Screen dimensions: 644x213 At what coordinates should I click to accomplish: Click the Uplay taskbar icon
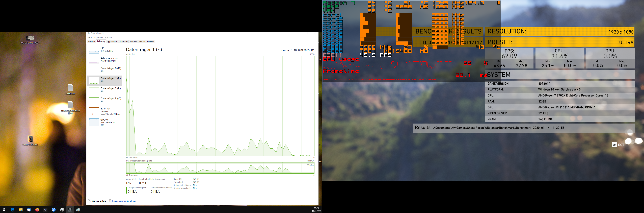coord(53,210)
